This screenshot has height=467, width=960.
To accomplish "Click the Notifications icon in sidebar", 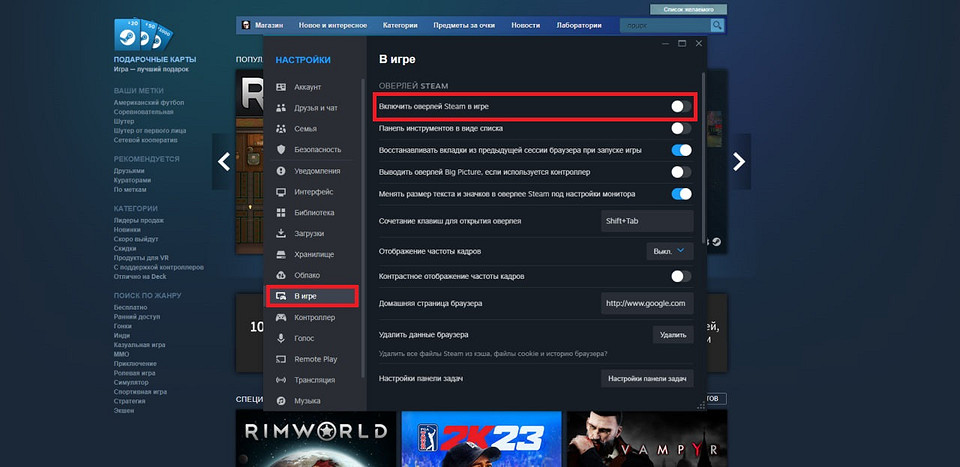I will click(x=281, y=171).
